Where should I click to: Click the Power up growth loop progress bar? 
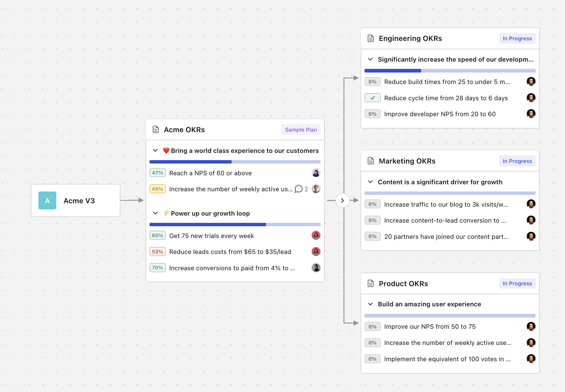235,225
